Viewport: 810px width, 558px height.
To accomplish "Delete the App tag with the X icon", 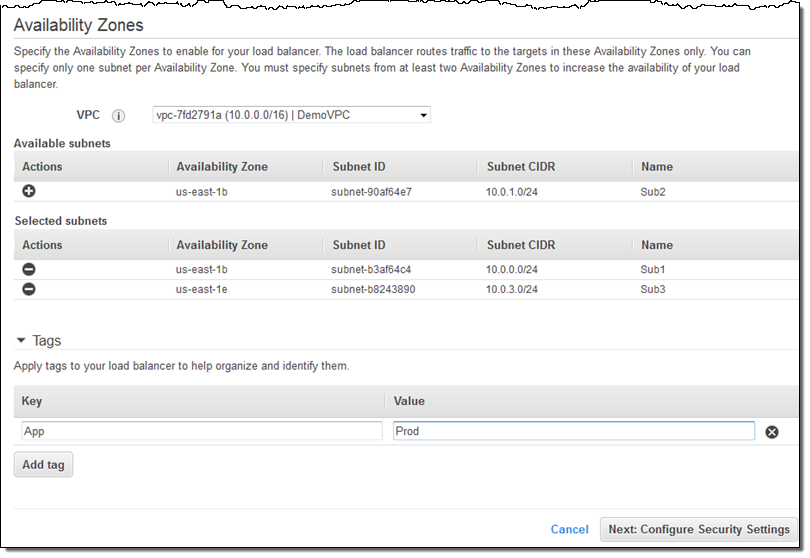I will coord(772,432).
